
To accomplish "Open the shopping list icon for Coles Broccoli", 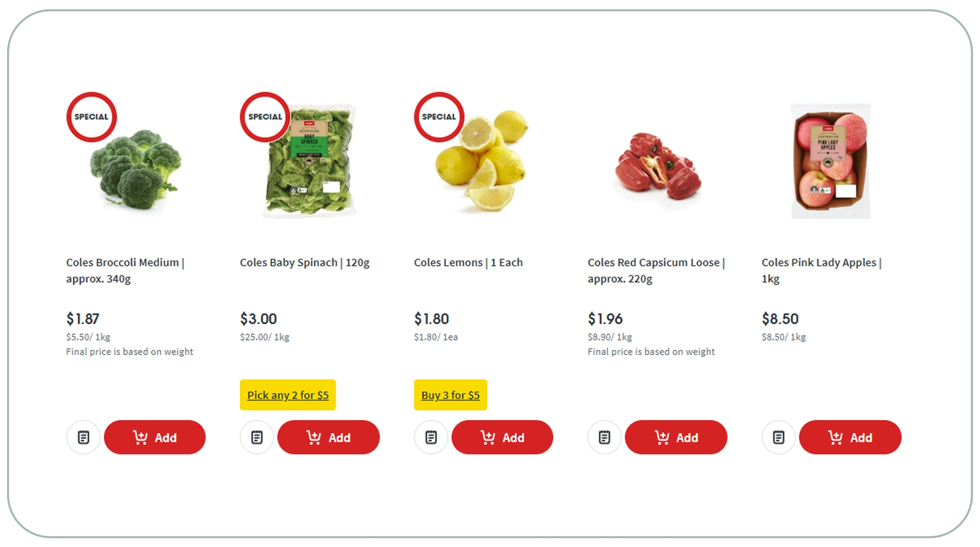I will 83,437.
